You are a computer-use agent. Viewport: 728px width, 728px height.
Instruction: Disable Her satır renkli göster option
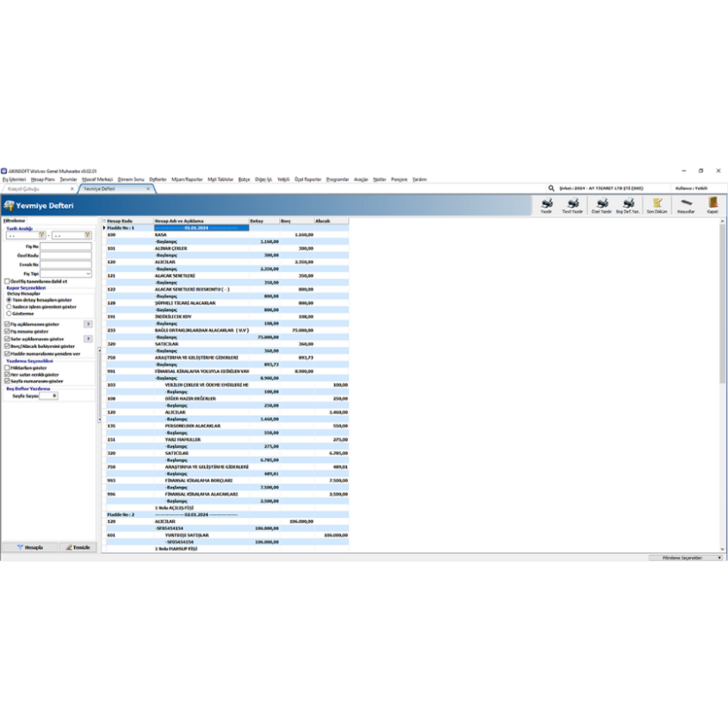[x=7, y=375]
